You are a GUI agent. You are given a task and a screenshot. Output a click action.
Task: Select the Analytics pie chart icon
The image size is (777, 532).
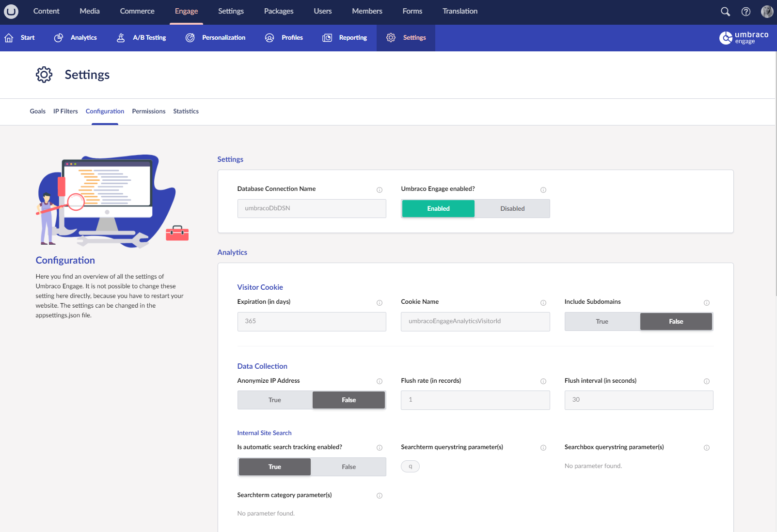click(x=59, y=37)
